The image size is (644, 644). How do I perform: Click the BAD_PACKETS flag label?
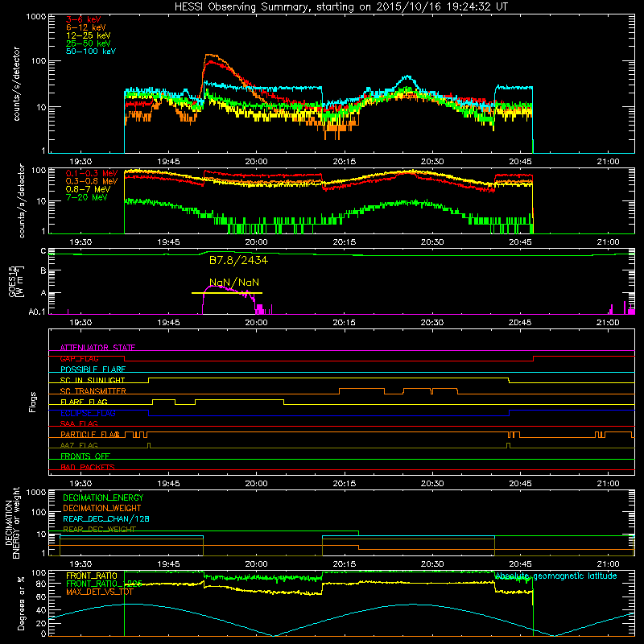tap(88, 467)
